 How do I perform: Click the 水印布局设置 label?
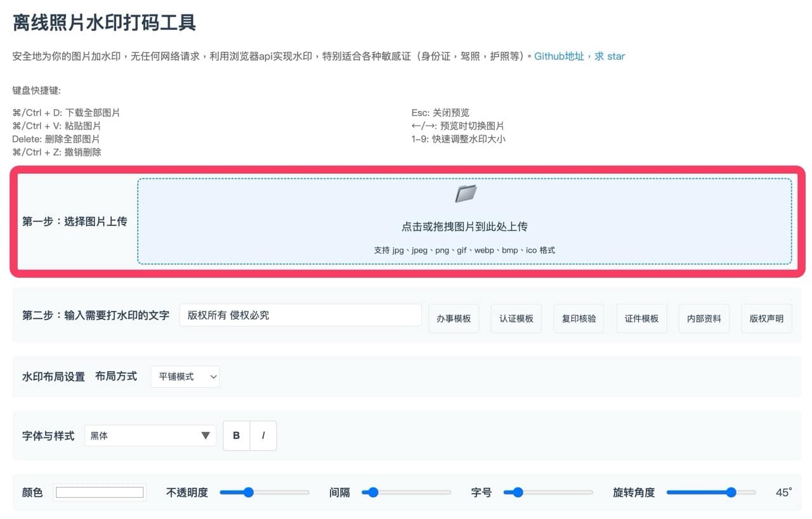(x=53, y=376)
